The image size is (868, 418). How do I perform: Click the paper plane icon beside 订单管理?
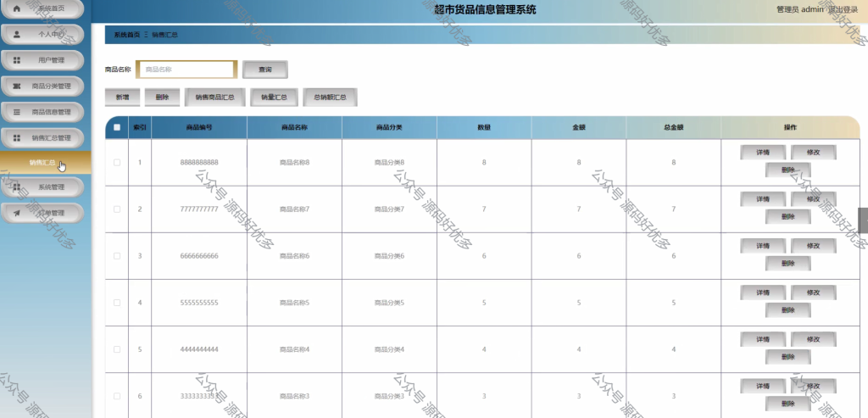tap(17, 213)
